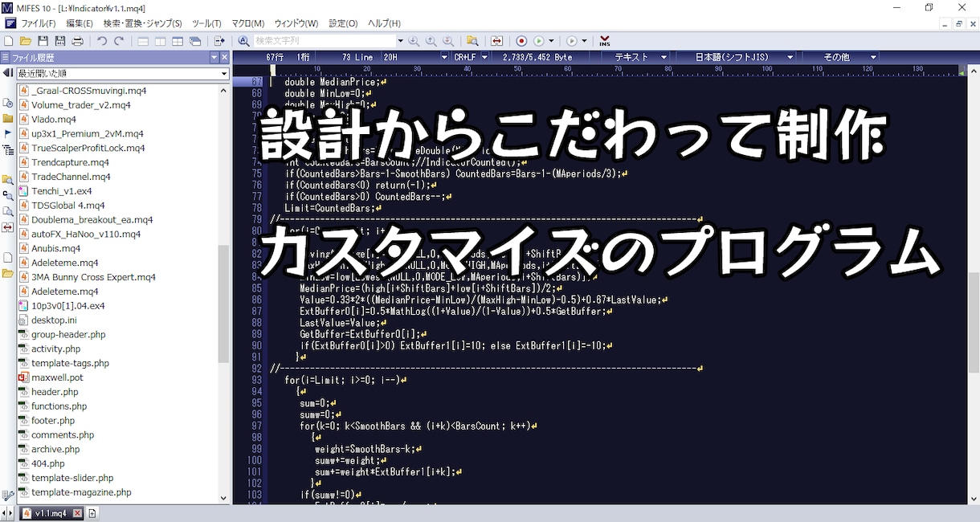Save the current file with the floppy icon
This screenshot has width=980, height=522.
(x=43, y=41)
